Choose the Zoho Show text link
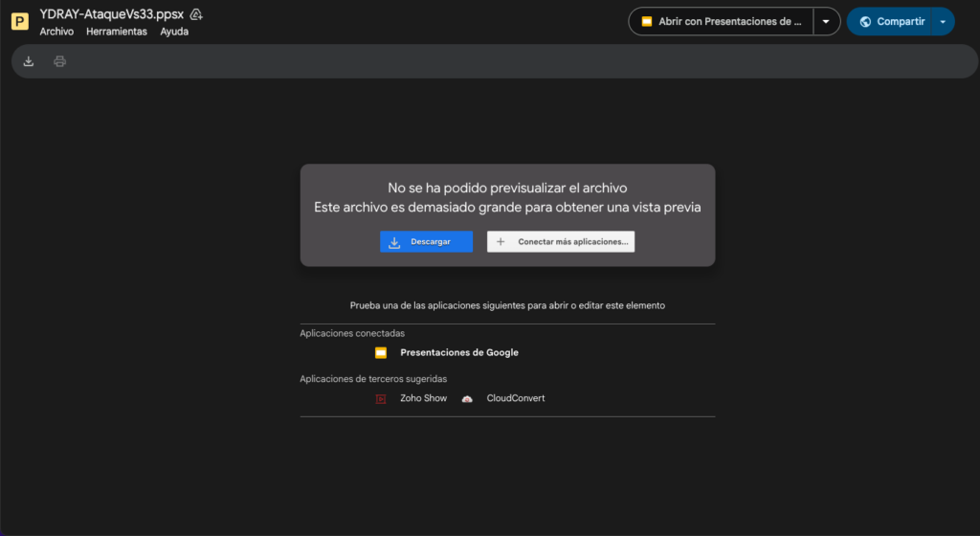 [x=423, y=398]
